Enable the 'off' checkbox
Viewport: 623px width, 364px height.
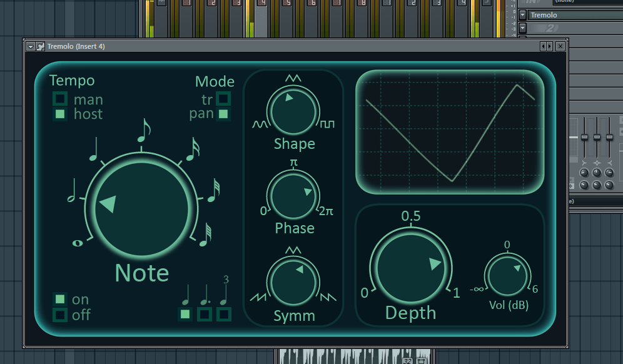coord(60,315)
